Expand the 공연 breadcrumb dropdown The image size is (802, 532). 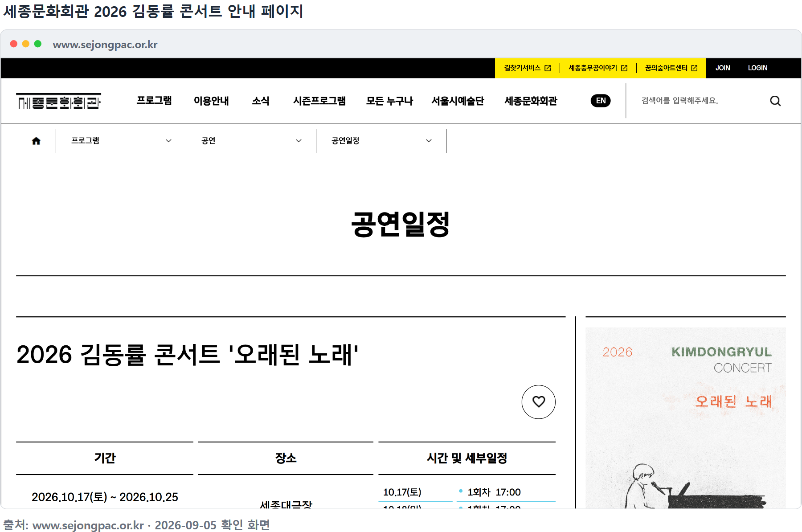pyautogui.click(x=251, y=141)
